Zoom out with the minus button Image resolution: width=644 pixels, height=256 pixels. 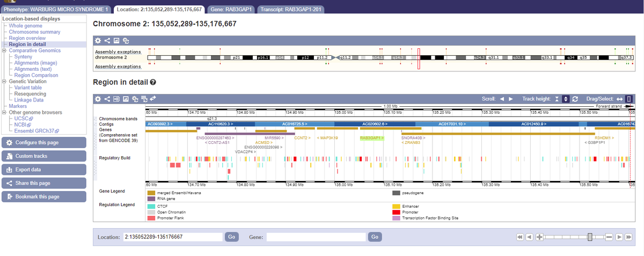tap(609, 237)
